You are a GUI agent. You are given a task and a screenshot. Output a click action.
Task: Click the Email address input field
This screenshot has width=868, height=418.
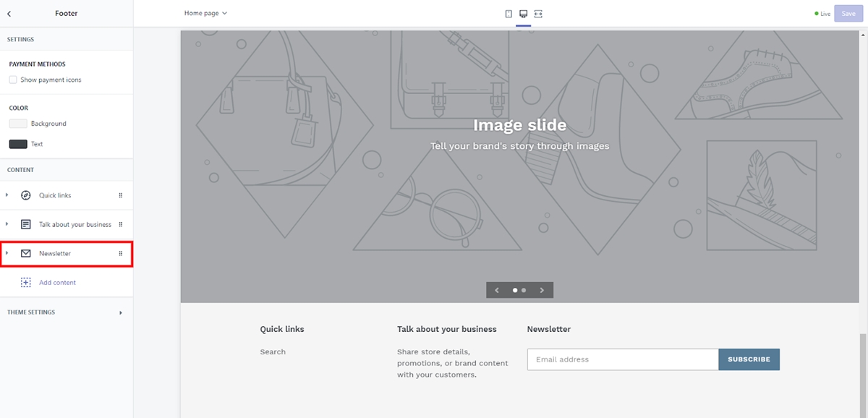click(x=623, y=359)
